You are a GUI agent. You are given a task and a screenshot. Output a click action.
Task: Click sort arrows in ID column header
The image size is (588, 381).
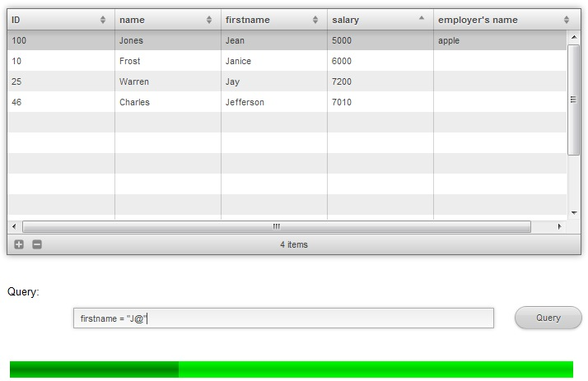103,20
